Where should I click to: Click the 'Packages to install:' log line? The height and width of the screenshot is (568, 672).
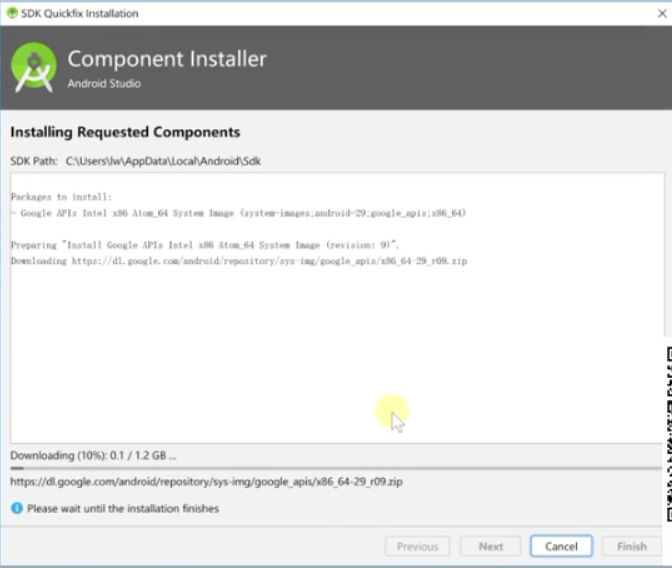(x=61, y=197)
